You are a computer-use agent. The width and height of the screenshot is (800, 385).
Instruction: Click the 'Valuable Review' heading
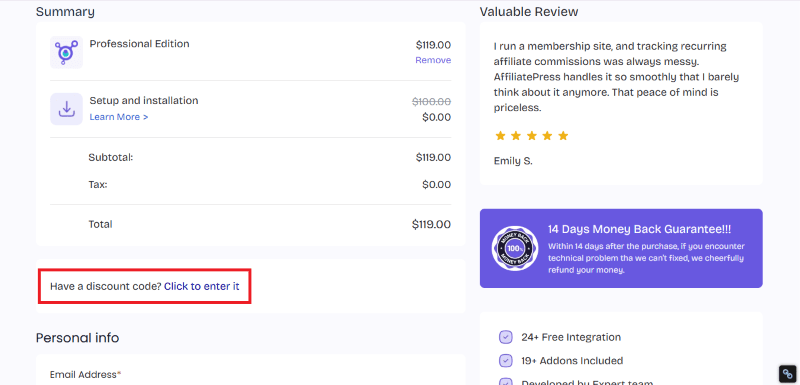pyautogui.click(x=529, y=12)
